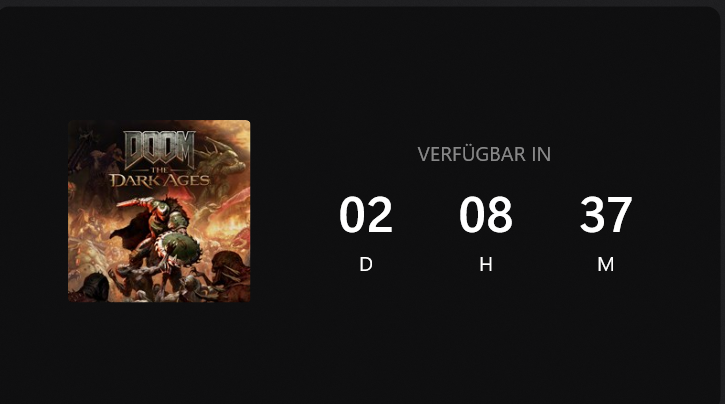Click the 'M' minutes label

tap(606, 264)
